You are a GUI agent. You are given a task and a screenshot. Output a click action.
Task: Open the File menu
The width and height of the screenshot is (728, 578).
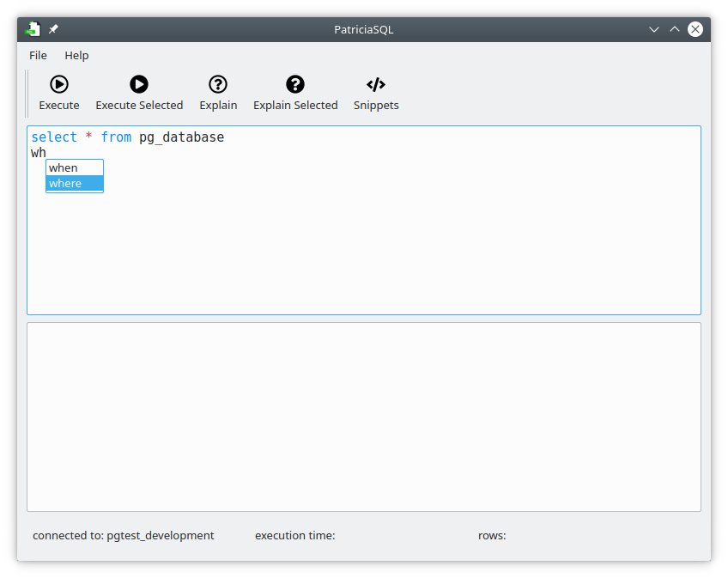pos(38,55)
